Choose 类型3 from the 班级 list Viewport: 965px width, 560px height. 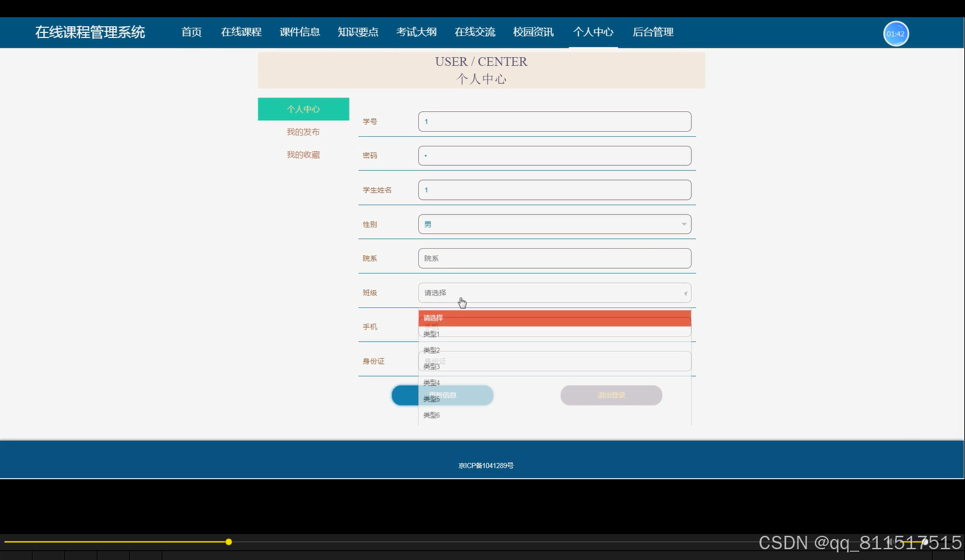coord(554,367)
